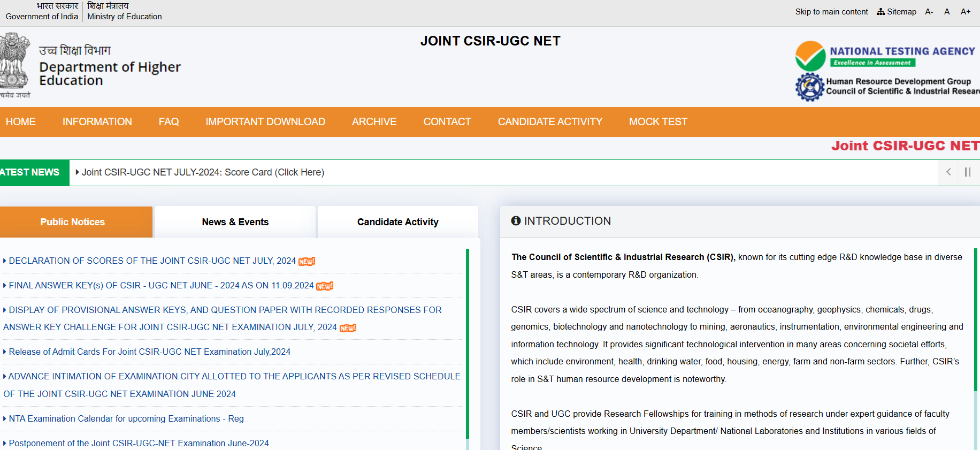Open the INFORMATION menu

[97, 122]
